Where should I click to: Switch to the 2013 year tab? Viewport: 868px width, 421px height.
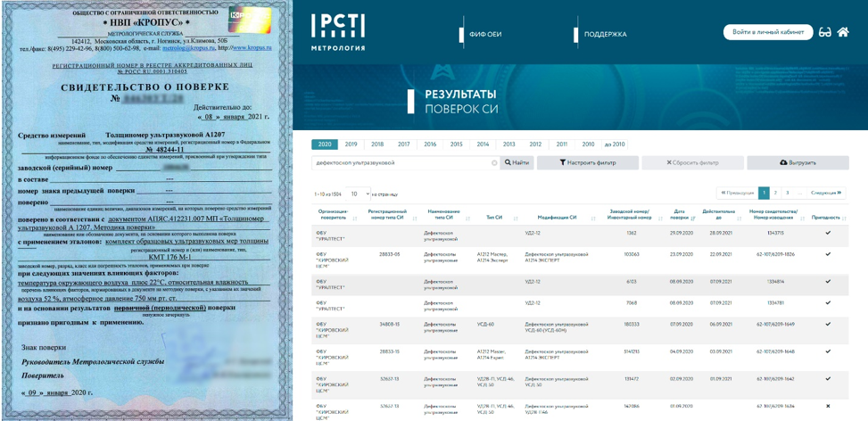pos(508,144)
